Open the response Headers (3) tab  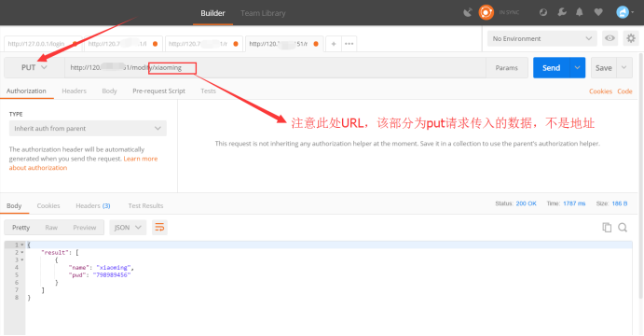pos(93,205)
